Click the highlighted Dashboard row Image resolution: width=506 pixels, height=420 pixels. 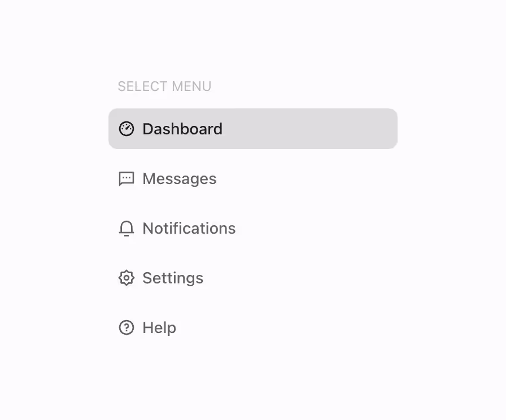[253, 129]
